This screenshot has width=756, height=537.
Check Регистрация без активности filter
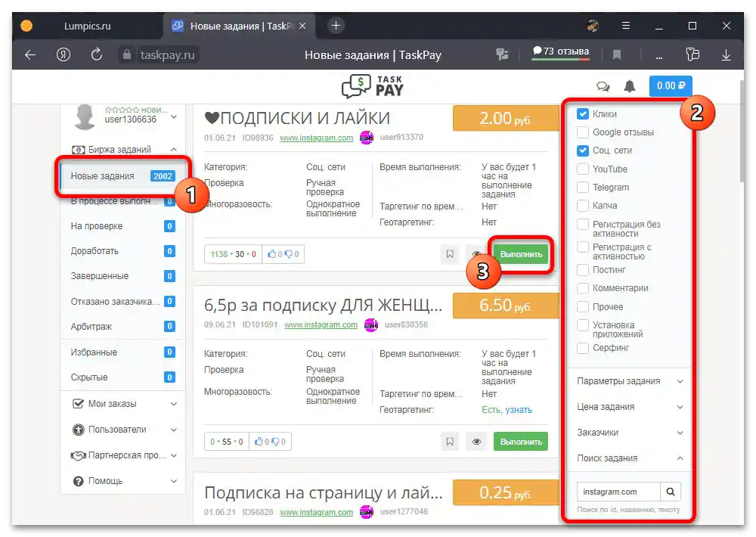tap(583, 225)
